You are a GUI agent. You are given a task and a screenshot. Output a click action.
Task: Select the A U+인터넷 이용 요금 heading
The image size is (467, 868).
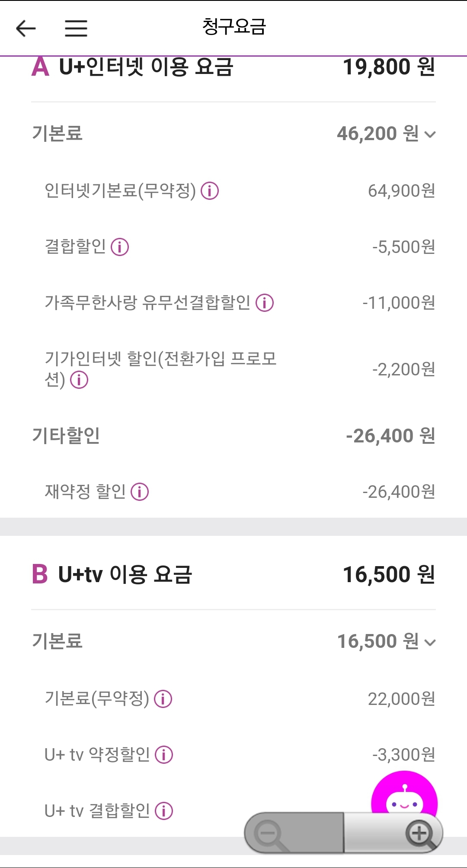tap(133, 67)
